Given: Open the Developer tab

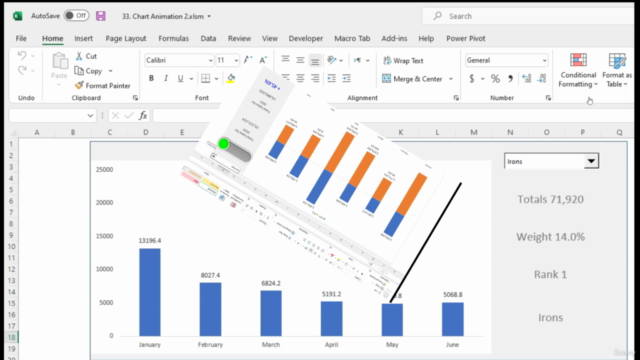Looking at the screenshot, I should [306, 38].
